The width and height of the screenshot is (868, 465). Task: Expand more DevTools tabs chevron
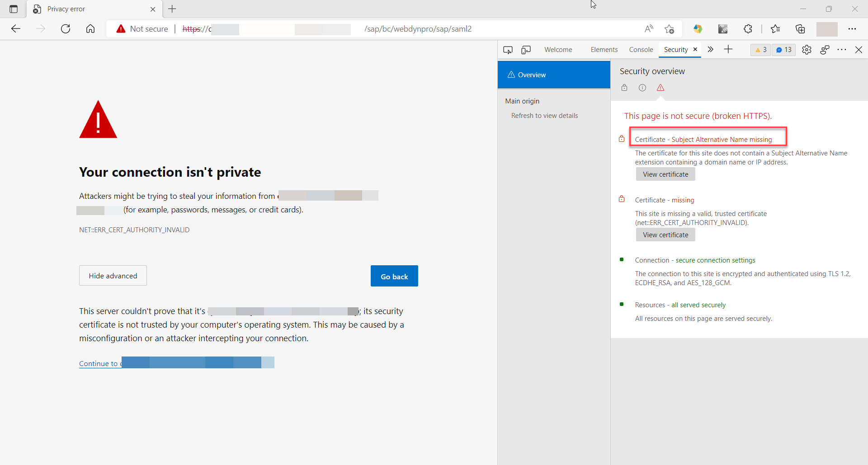[711, 50]
